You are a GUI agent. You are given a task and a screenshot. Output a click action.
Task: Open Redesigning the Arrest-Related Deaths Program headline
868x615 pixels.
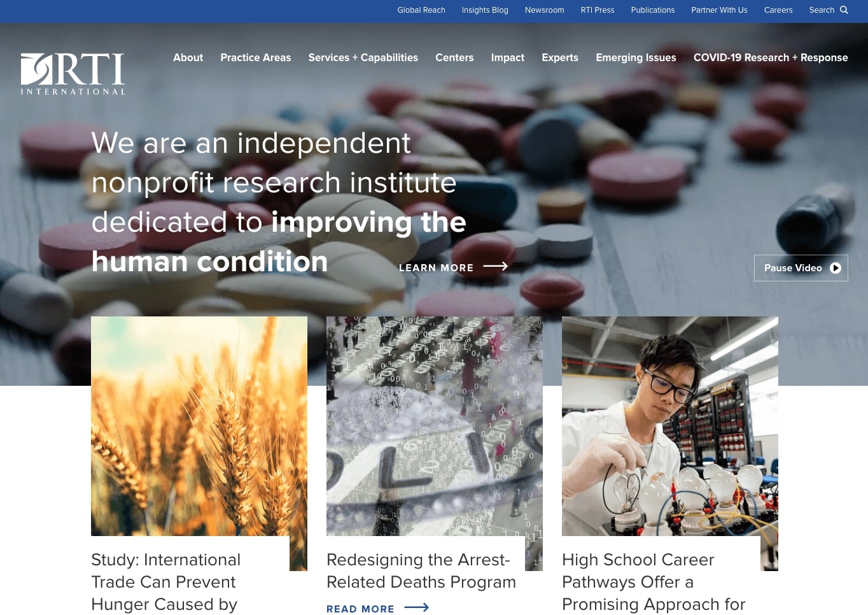click(x=421, y=570)
